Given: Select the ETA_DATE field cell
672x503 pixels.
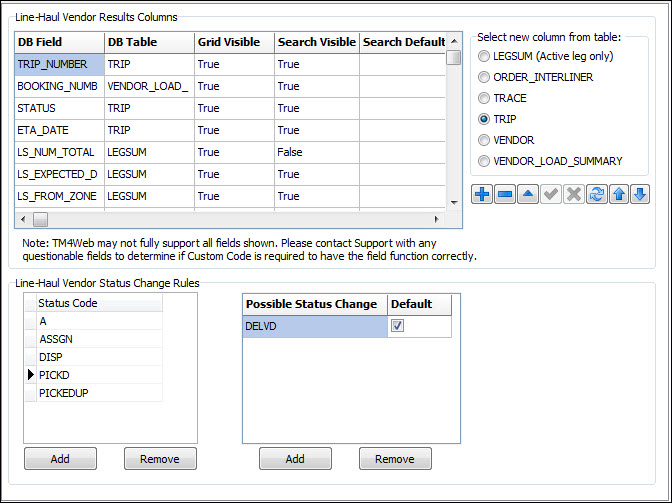Looking at the screenshot, I should [x=60, y=130].
